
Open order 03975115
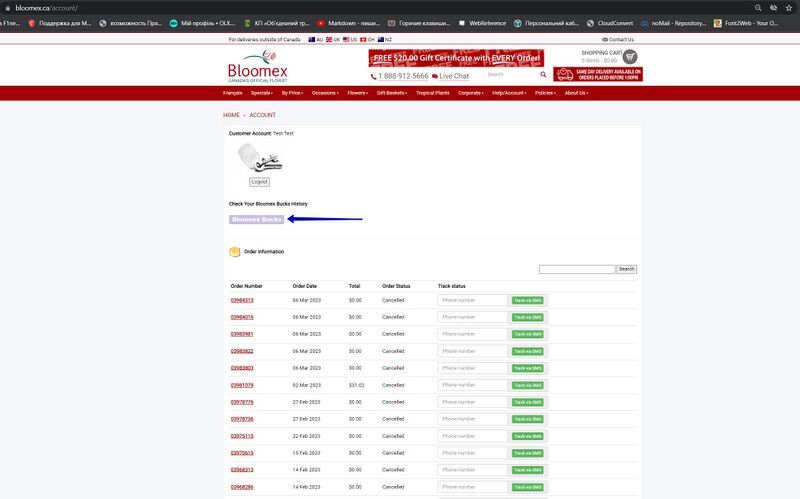tap(242, 436)
